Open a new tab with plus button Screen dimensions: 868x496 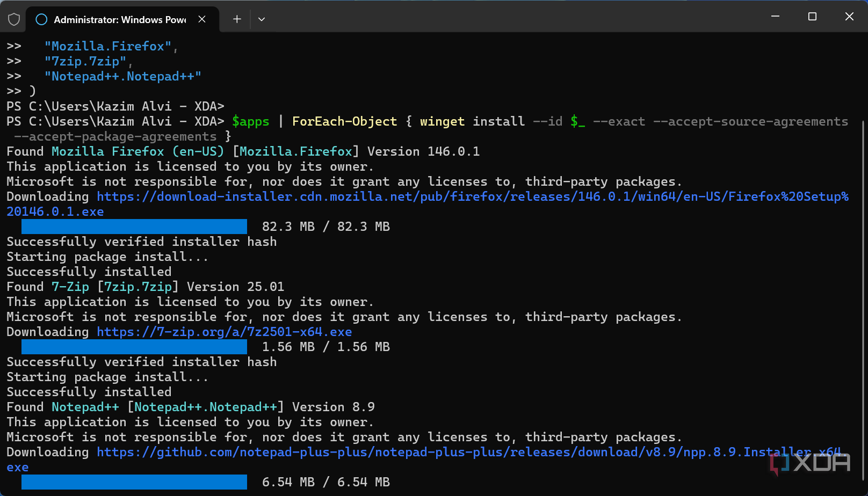pyautogui.click(x=237, y=19)
